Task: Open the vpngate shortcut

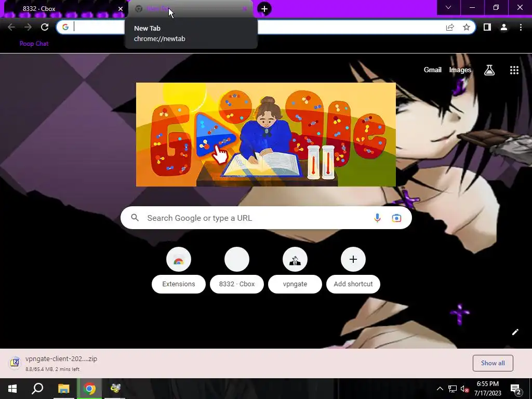Action: tap(295, 270)
